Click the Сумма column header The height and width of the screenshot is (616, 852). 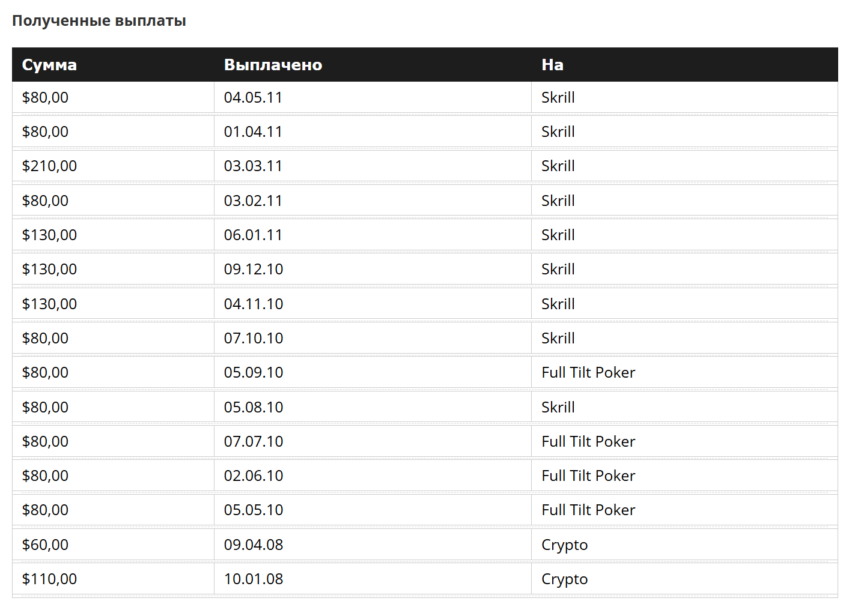(113, 65)
